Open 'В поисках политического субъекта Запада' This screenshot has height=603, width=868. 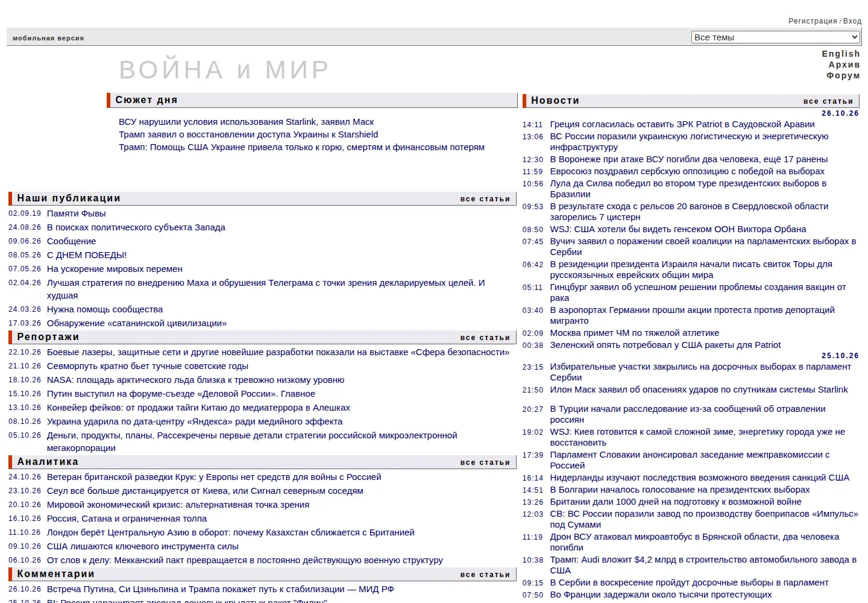pos(136,227)
